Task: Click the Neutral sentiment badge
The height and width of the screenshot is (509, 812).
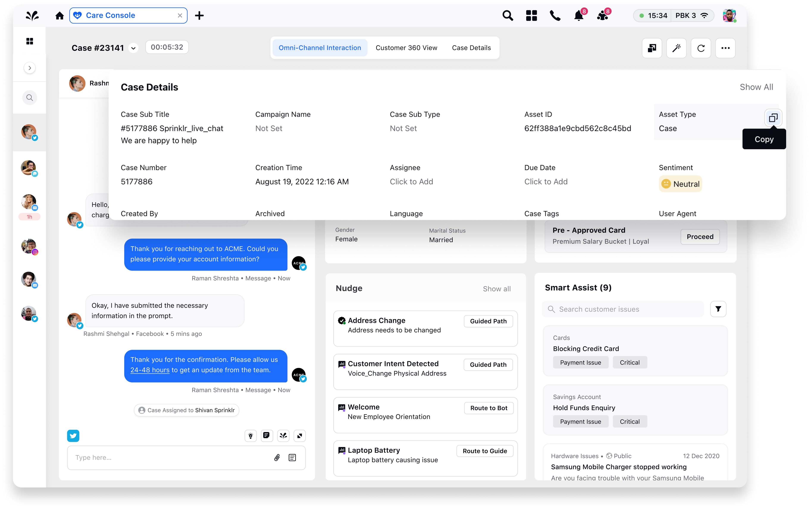Action: (680, 184)
